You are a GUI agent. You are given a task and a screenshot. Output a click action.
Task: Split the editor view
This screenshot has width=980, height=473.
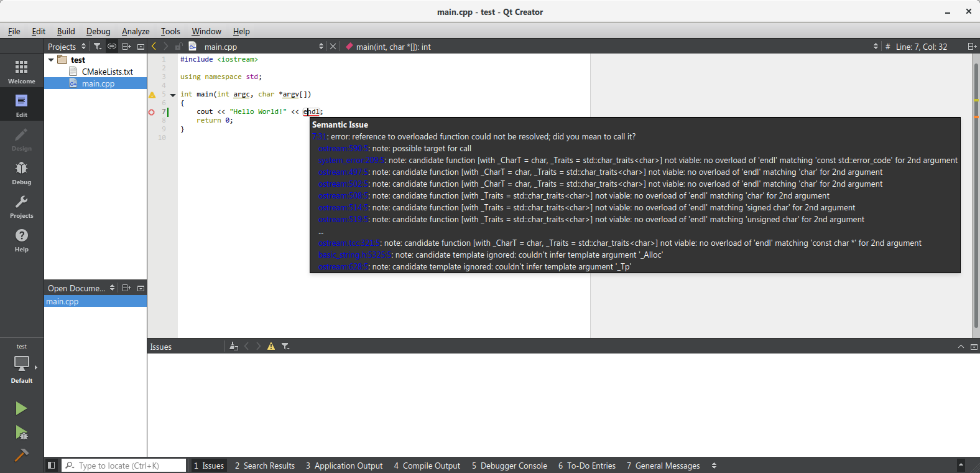pos(971,46)
